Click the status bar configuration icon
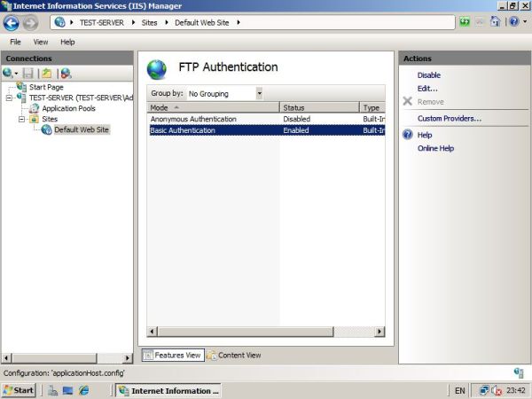The height and width of the screenshot is (399, 532). coord(519,373)
